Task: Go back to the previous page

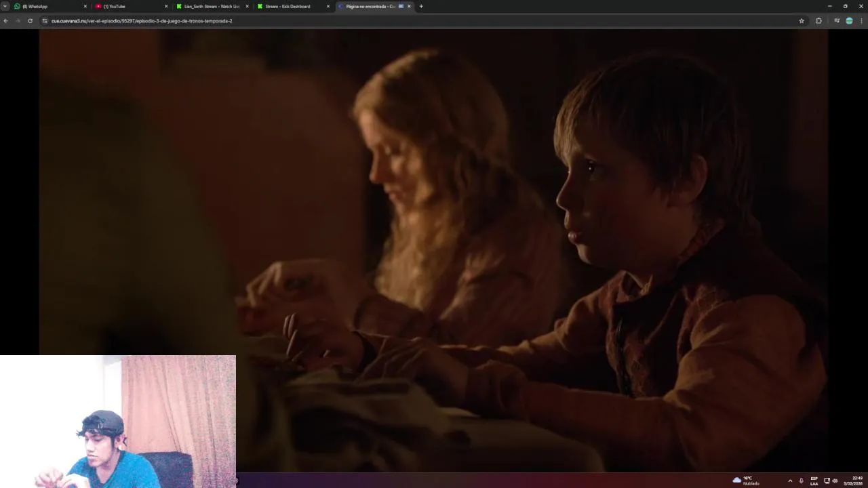Action: point(5,21)
